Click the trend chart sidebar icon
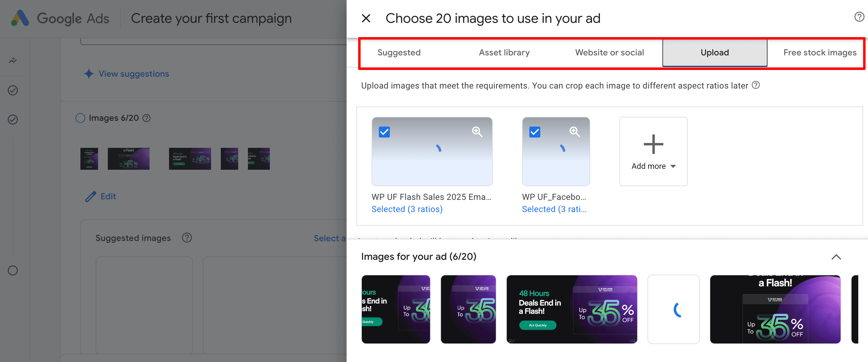 click(13, 61)
